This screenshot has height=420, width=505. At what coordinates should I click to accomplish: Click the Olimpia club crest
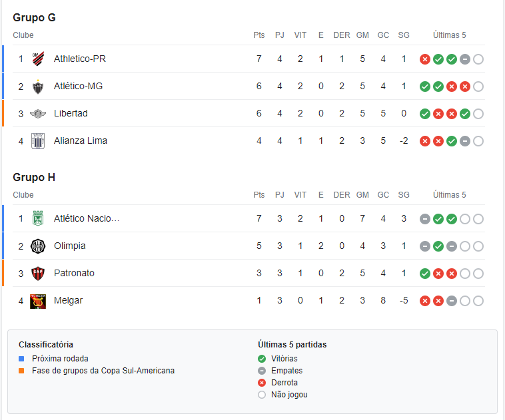(x=38, y=246)
